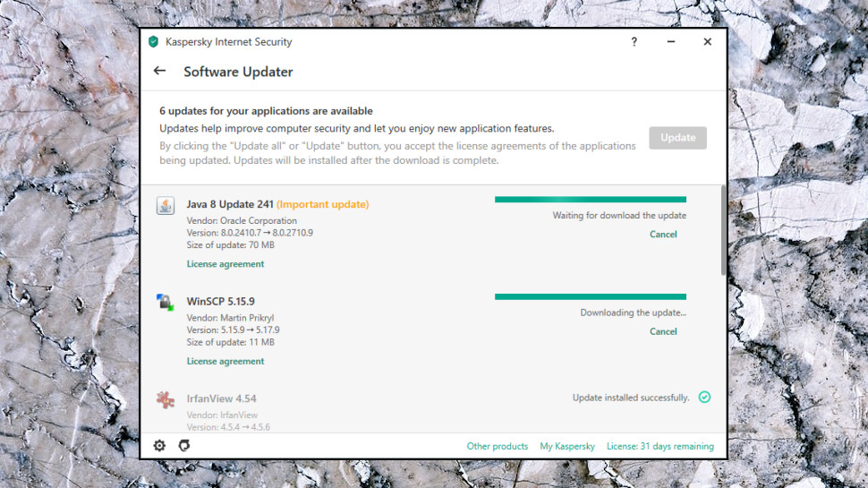Click the Java 8 update progress bar
This screenshot has height=488, width=868.
click(x=591, y=200)
